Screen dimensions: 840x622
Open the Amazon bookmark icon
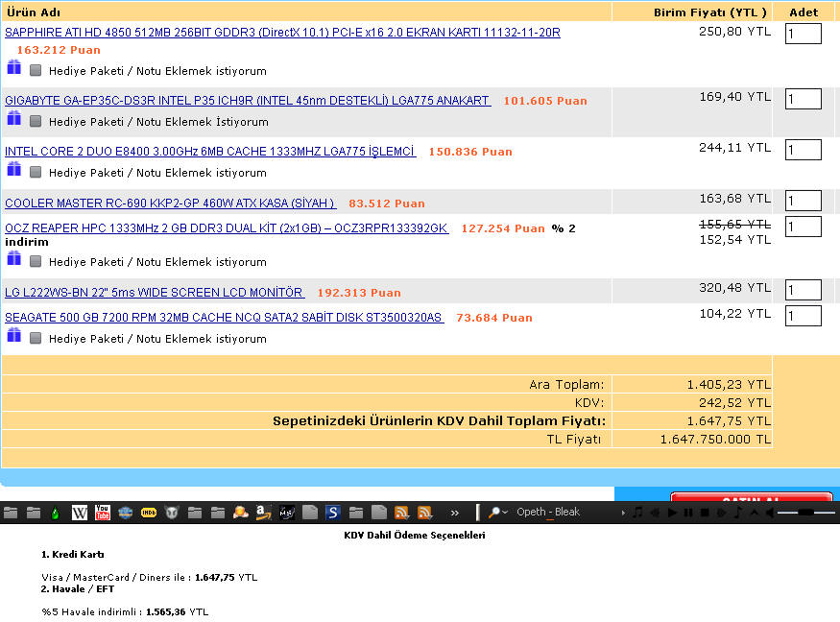pos(263,513)
